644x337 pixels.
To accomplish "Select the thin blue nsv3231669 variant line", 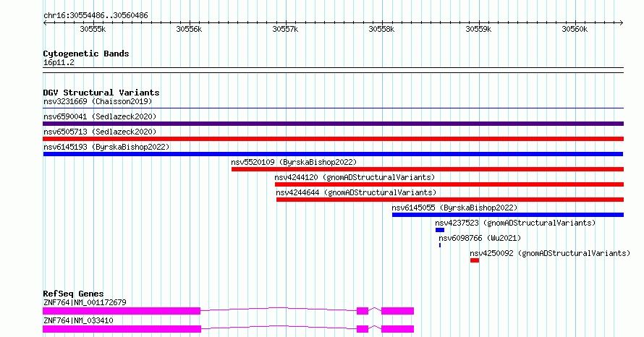I will 333,108.
